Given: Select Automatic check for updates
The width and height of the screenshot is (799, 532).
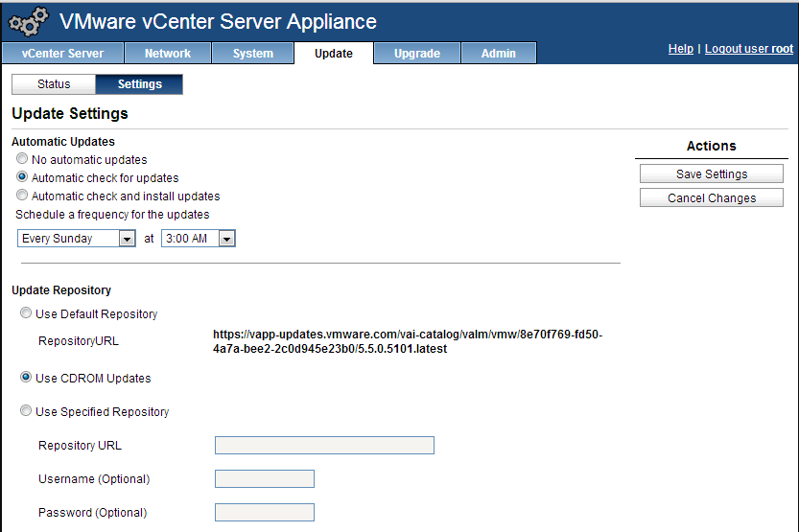Looking at the screenshot, I should (x=22, y=177).
